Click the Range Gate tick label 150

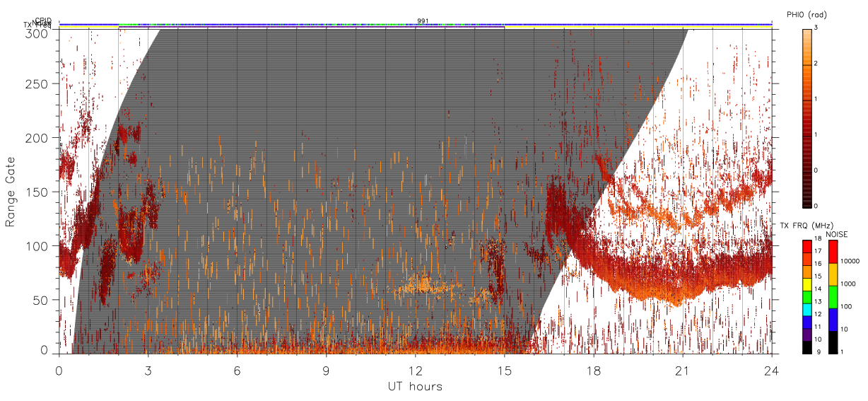[x=36, y=192]
